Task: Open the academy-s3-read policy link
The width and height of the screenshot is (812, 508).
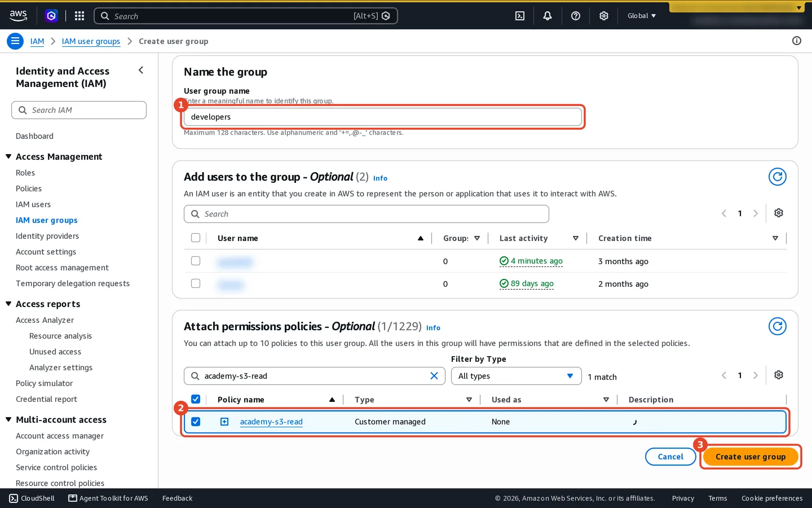Action: coord(271,422)
